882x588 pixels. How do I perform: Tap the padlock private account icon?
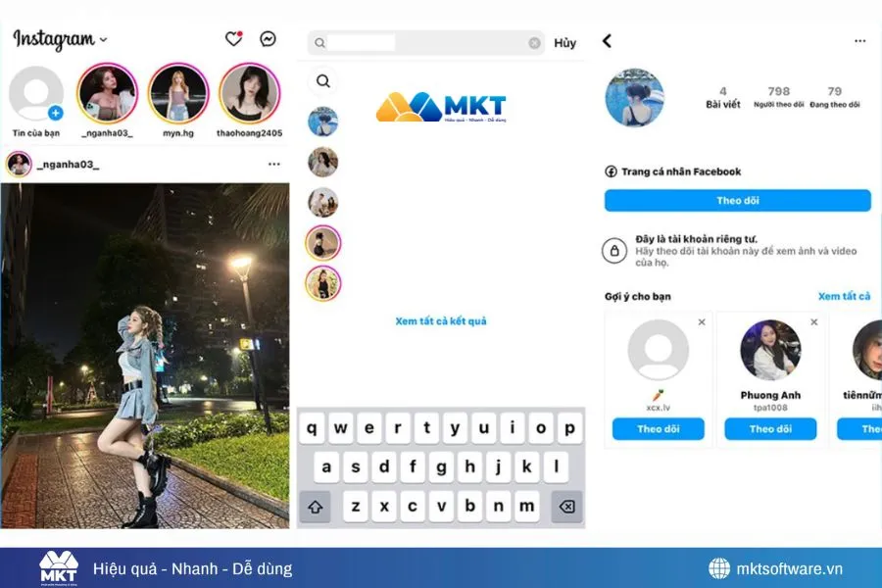click(614, 248)
